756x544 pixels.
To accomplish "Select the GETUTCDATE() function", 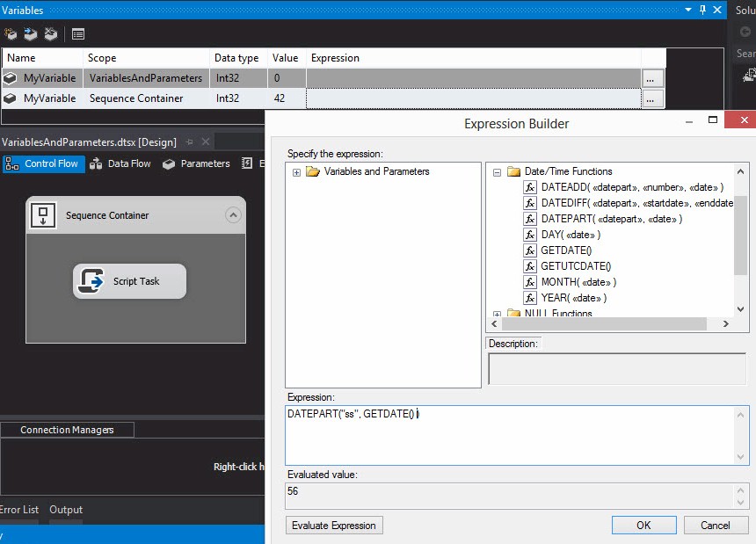I will (576, 266).
